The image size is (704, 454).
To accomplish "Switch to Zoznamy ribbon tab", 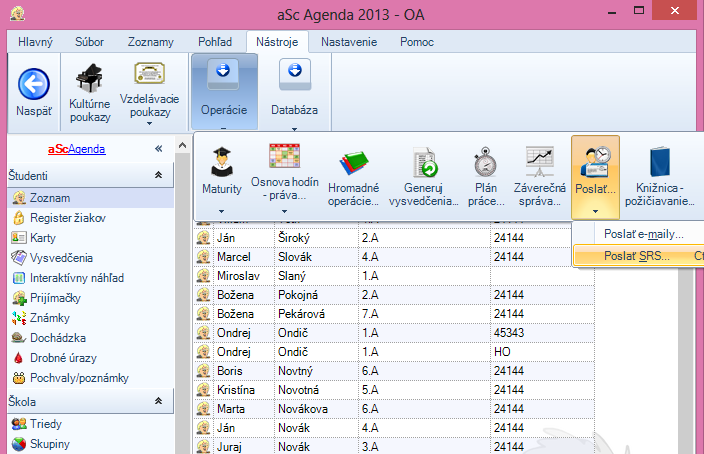I will point(150,42).
